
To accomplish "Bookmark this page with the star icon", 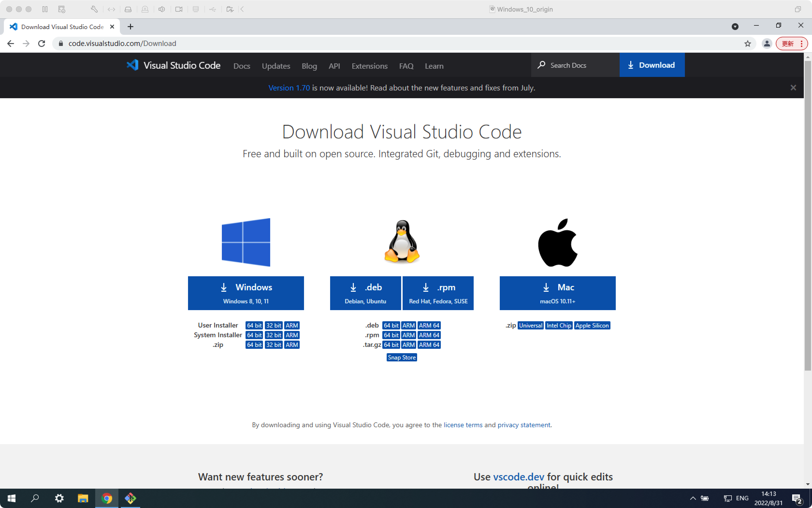I will click(747, 43).
